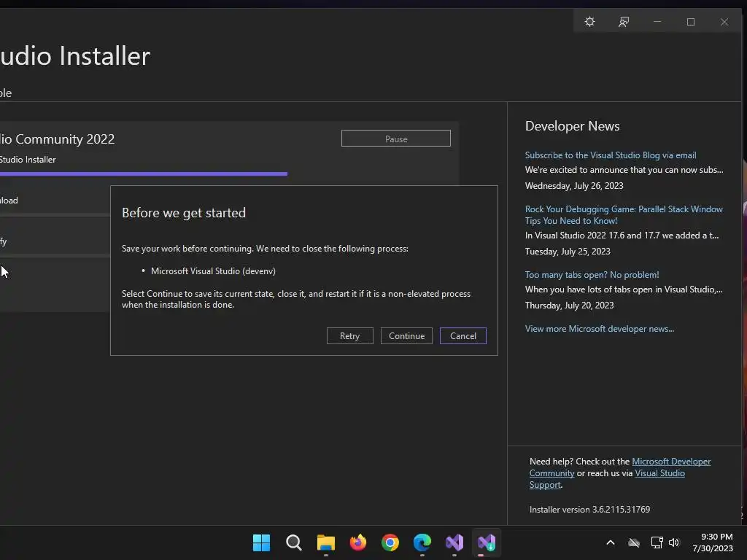Click the Tuesday, July 25, 2023 date
747x560 pixels.
point(568,252)
